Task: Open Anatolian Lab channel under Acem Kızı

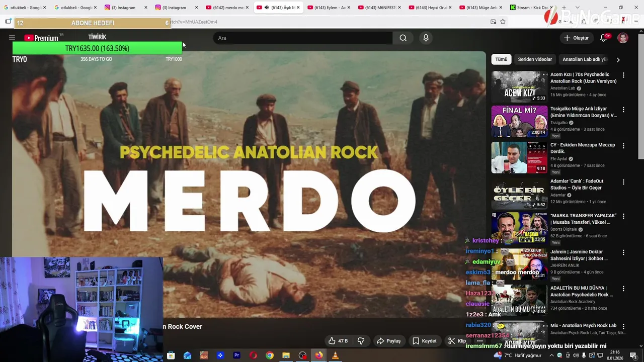Action: click(x=562, y=88)
